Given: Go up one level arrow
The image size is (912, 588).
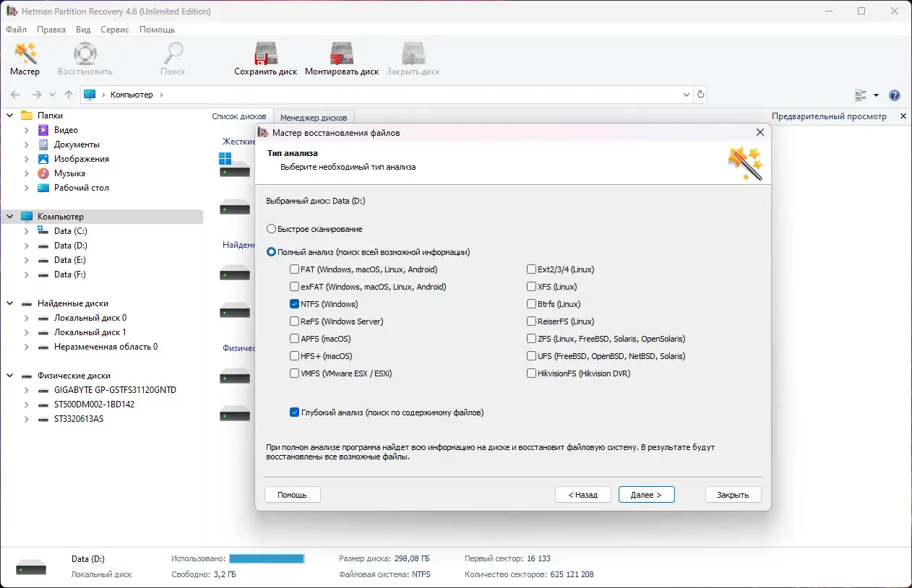Looking at the screenshot, I should coord(69,95).
